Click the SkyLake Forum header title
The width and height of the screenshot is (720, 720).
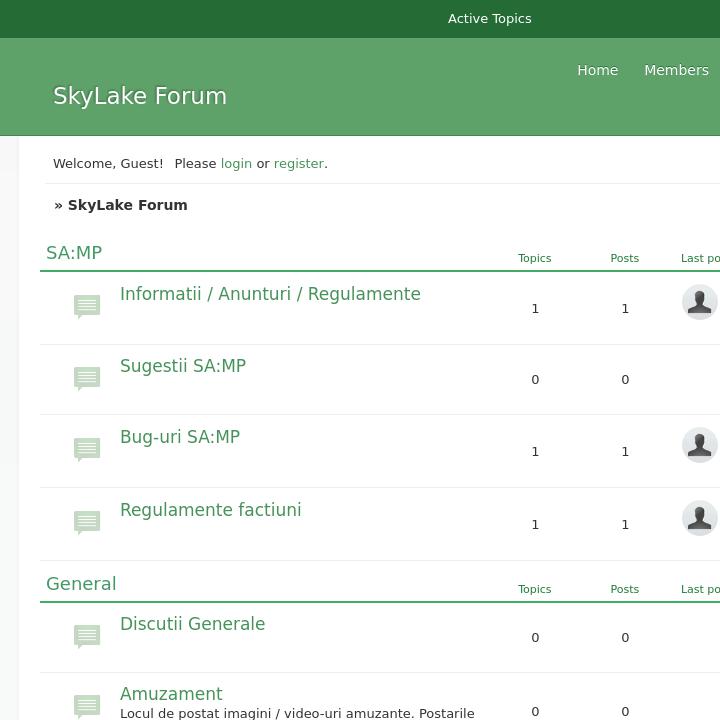140,96
